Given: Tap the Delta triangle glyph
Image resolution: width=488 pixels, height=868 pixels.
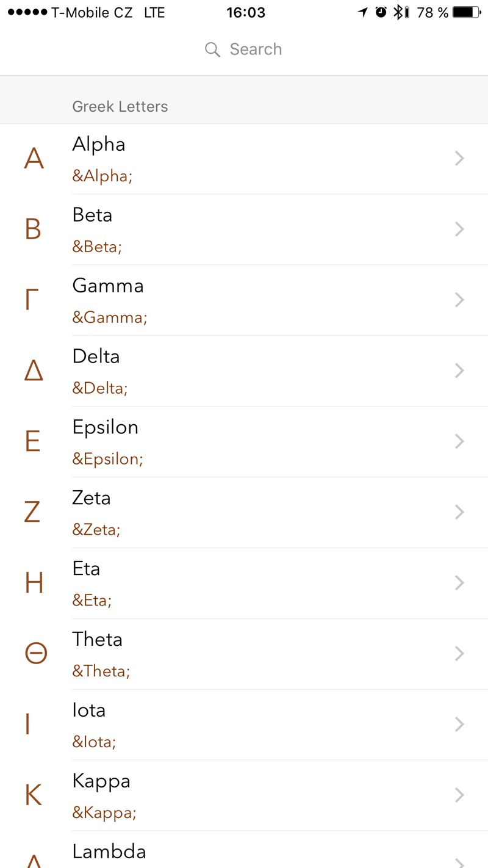Looking at the screenshot, I should 34,371.
